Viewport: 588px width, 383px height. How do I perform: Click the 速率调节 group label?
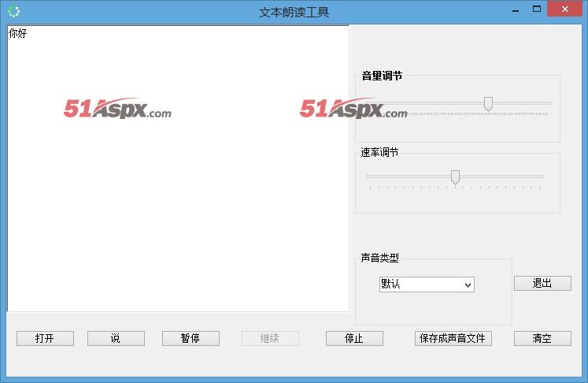coord(379,152)
